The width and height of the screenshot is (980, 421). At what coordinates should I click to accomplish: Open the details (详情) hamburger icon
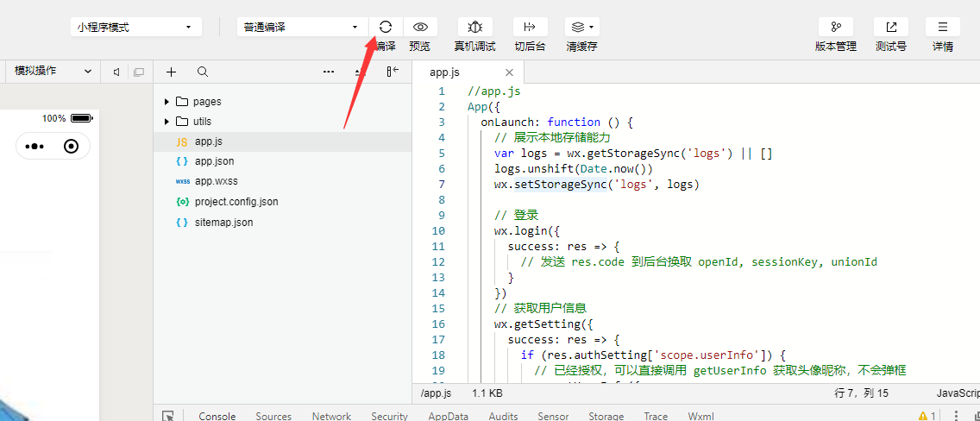coord(942,27)
